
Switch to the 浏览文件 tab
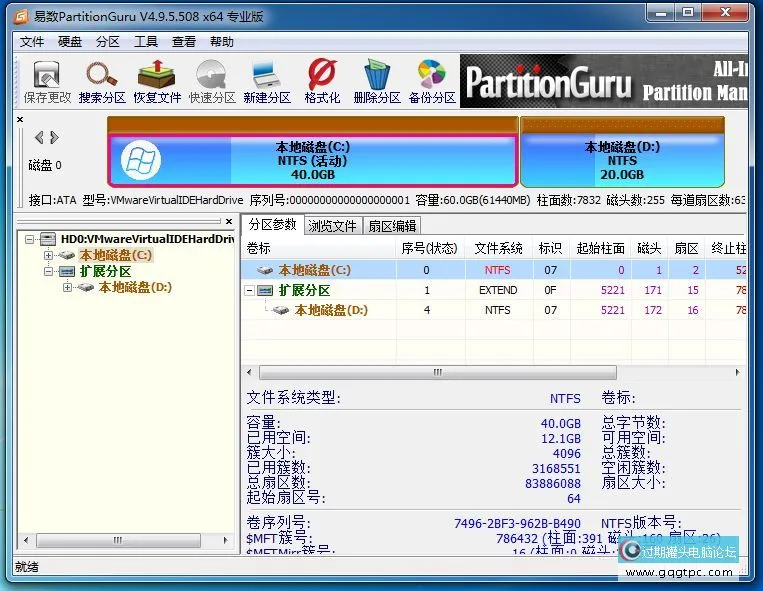(x=333, y=226)
